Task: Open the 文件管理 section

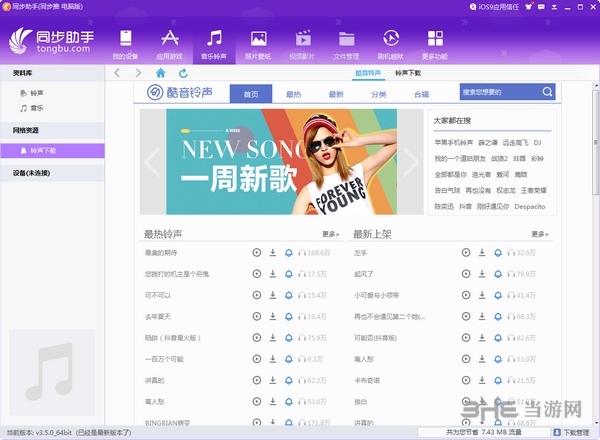Action: 347,44
